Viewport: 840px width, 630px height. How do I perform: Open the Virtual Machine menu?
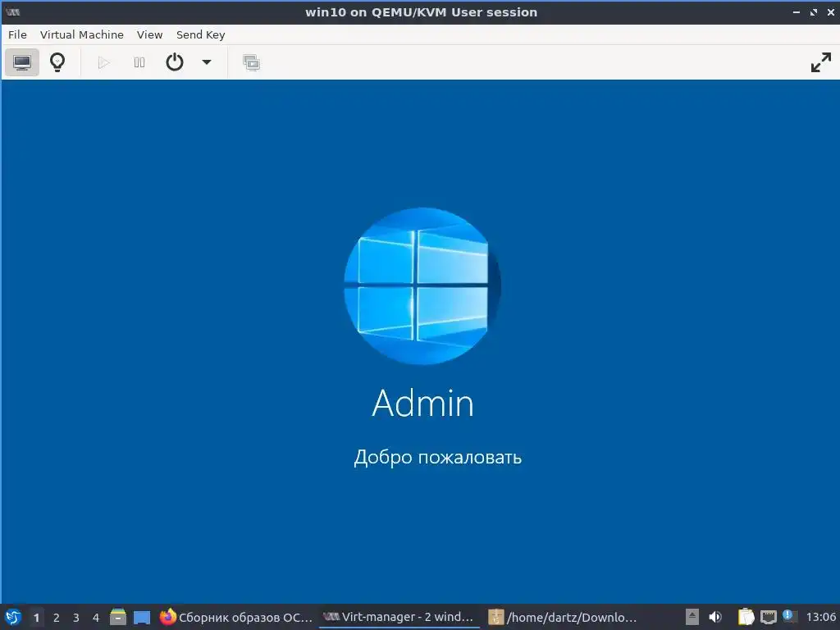click(x=82, y=34)
